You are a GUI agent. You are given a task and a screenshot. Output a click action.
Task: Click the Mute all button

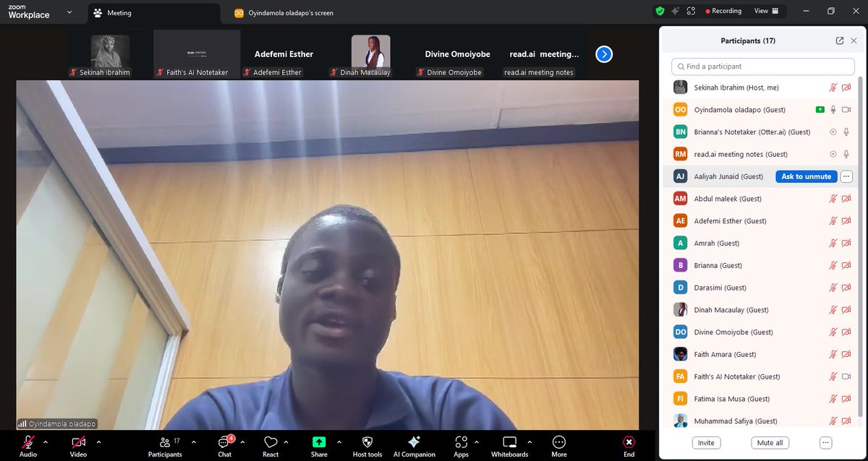[770, 443]
